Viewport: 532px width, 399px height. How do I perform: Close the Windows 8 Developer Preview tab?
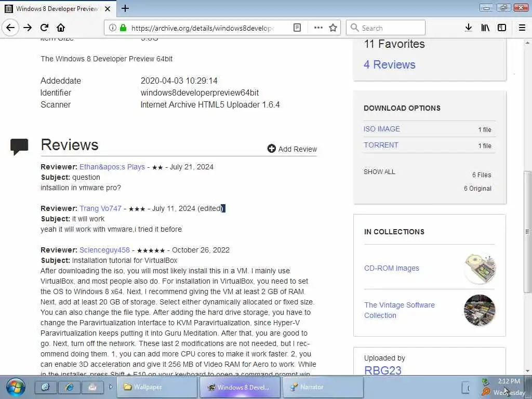click(108, 9)
